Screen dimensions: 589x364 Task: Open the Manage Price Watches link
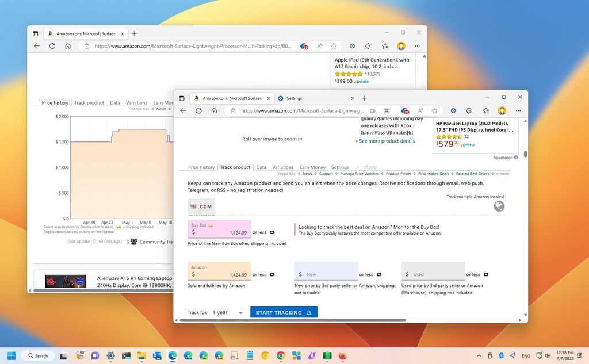(x=359, y=174)
